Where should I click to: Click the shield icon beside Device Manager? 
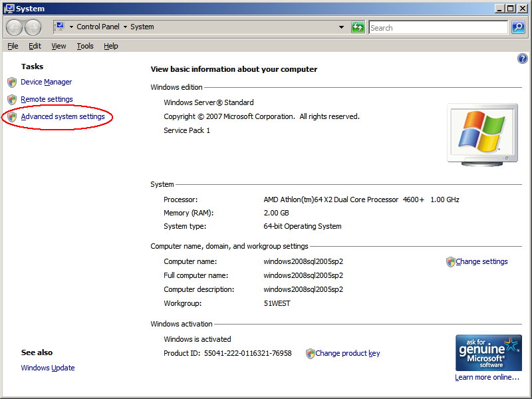[x=12, y=82]
